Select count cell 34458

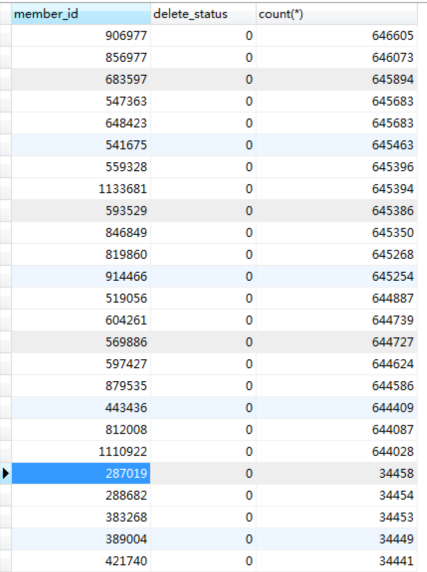point(337,474)
